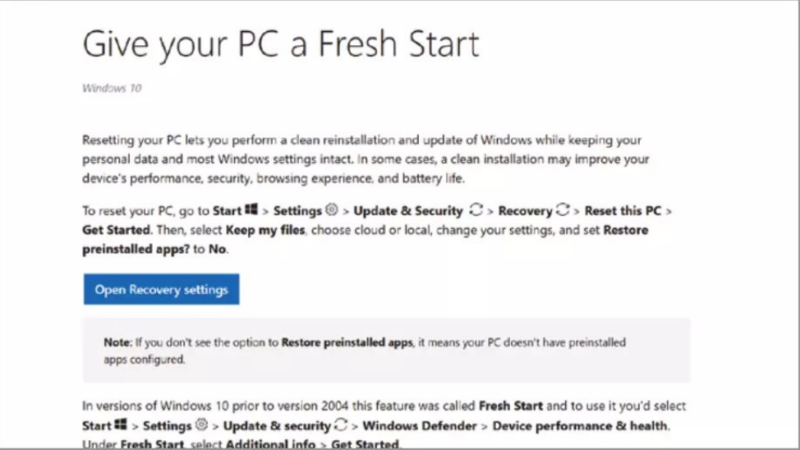Click Start logo icon in version 2004 paragraph
The width and height of the screenshot is (800, 450).
(122, 427)
